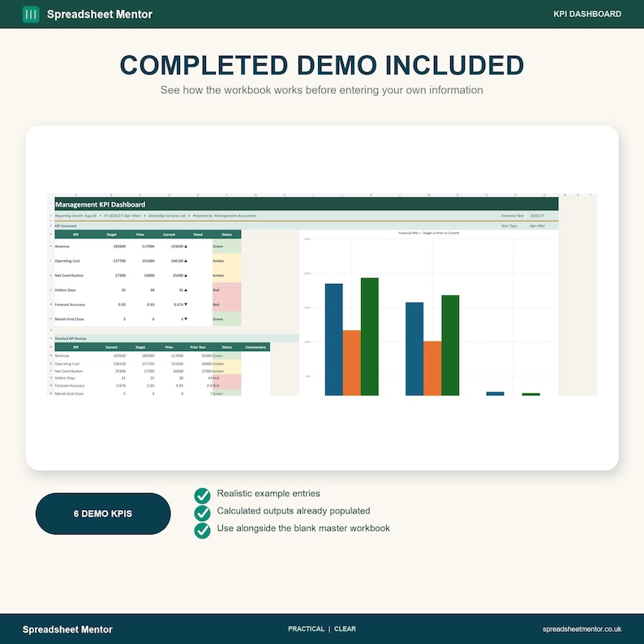The height and width of the screenshot is (644, 644).
Task: Select the Forecast Accuracy label in Detailed KPI Review
Action: tap(70, 385)
